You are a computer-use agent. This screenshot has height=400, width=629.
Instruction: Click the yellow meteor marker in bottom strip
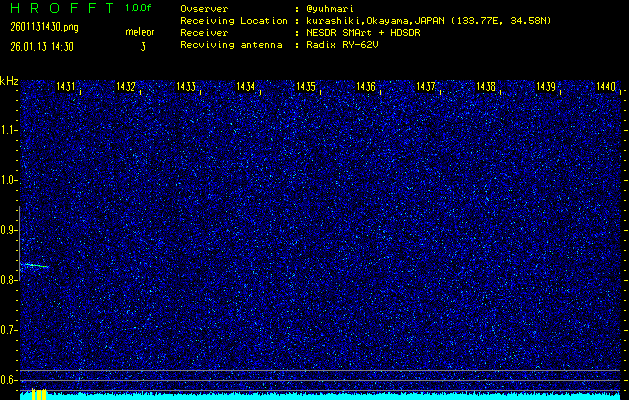pyautogui.click(x=38, y=394)
